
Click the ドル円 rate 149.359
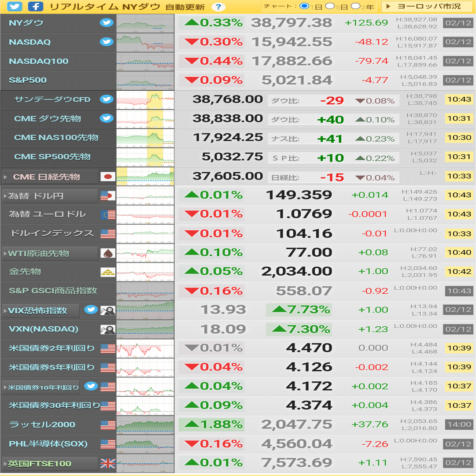[x=299, y=195]
